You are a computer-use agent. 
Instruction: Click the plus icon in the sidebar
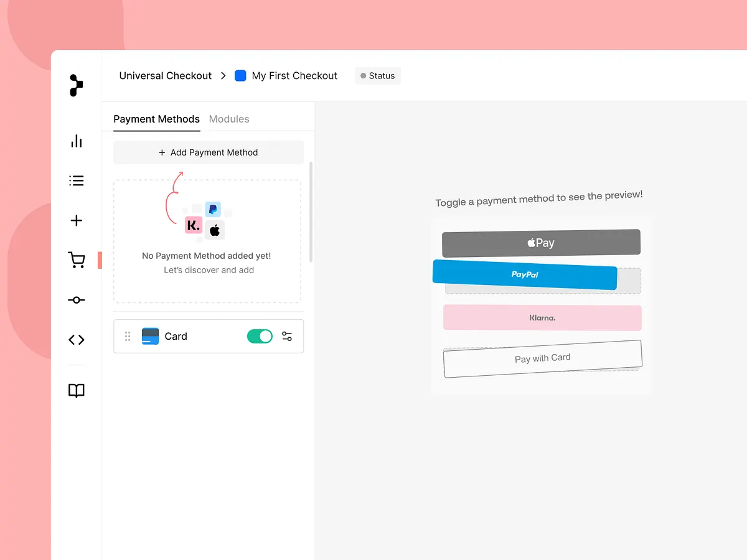pos(77,220)
